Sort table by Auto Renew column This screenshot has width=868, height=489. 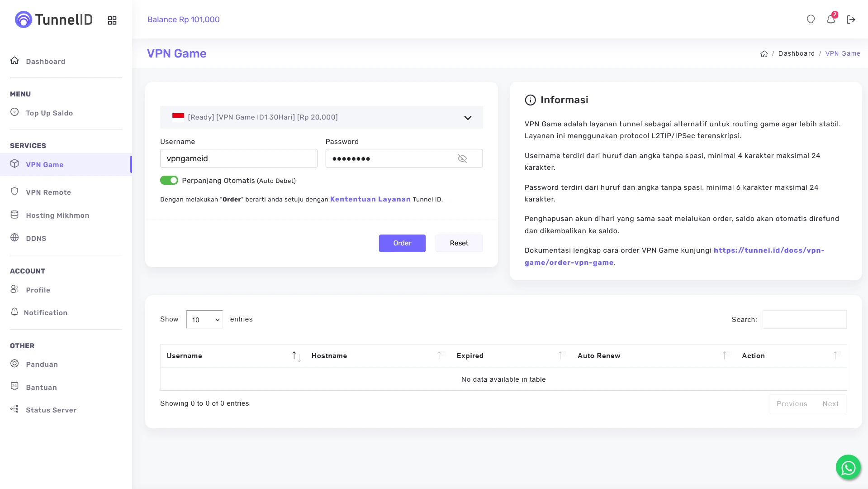point(654,356)
